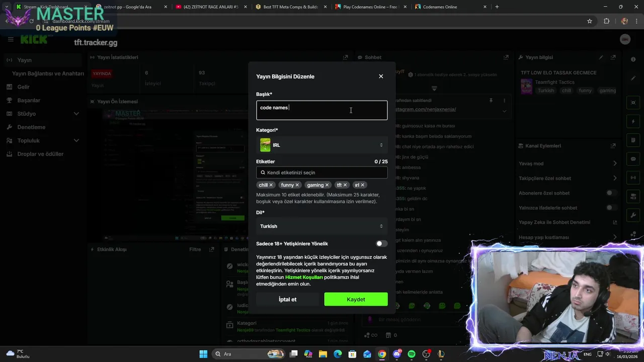
Task: Expand Hesap yaşı kısıtlaması options
Action: 615,237
